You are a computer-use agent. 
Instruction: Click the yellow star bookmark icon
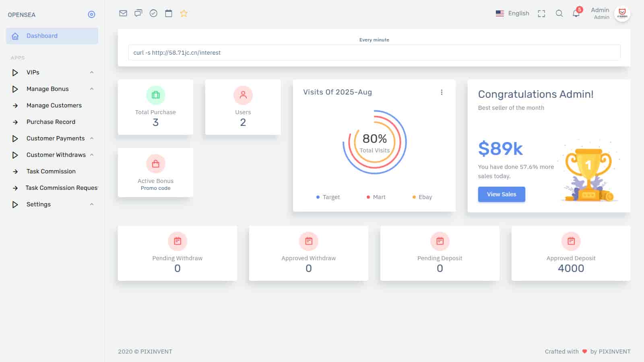[184, 13]
